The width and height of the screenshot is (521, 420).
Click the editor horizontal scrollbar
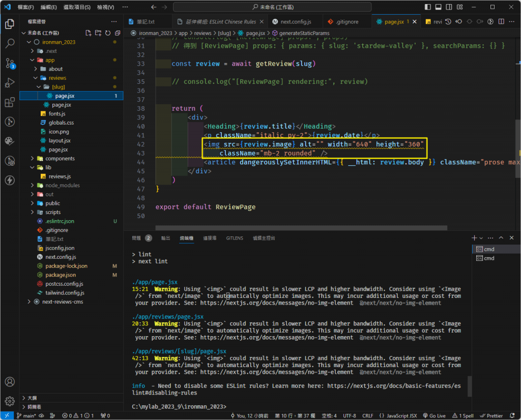(x=301, y=228)
